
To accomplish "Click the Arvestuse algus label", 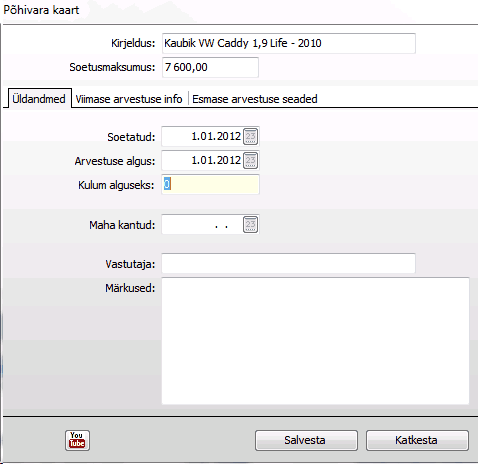I will click(x=115, y=161).
